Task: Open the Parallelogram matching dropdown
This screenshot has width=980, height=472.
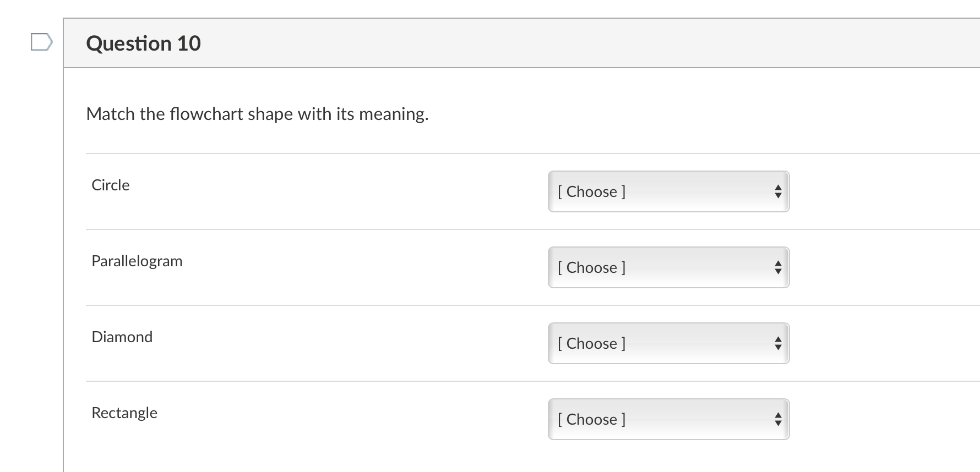Action: [x=668, y=267]
